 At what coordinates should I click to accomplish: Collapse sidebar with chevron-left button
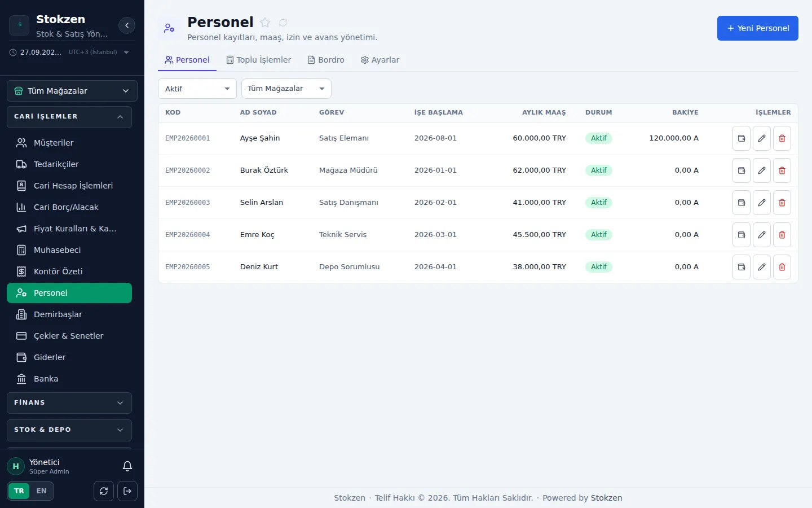click(x=127, y=25)
